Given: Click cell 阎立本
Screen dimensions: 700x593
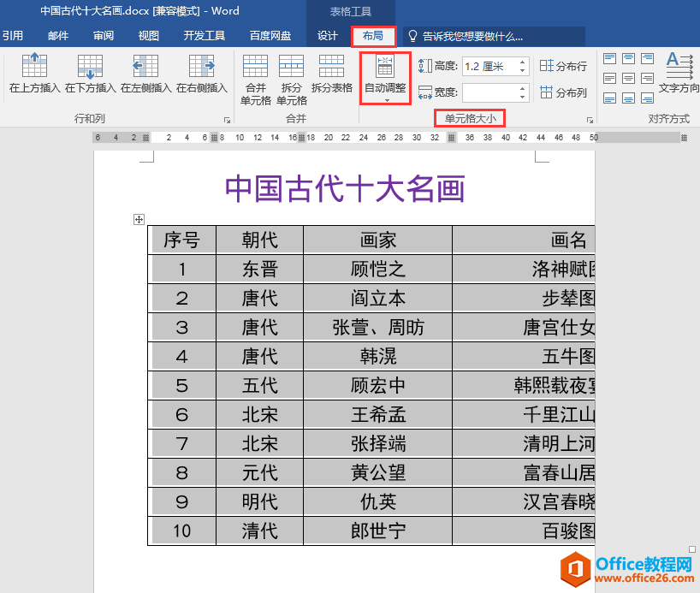Looking at the screenshot, I should (378, 299).
